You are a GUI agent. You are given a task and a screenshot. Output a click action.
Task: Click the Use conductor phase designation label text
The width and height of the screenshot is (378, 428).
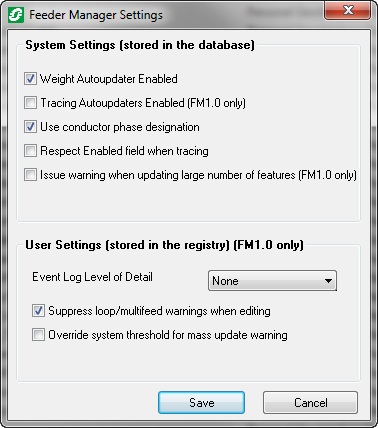120,127
